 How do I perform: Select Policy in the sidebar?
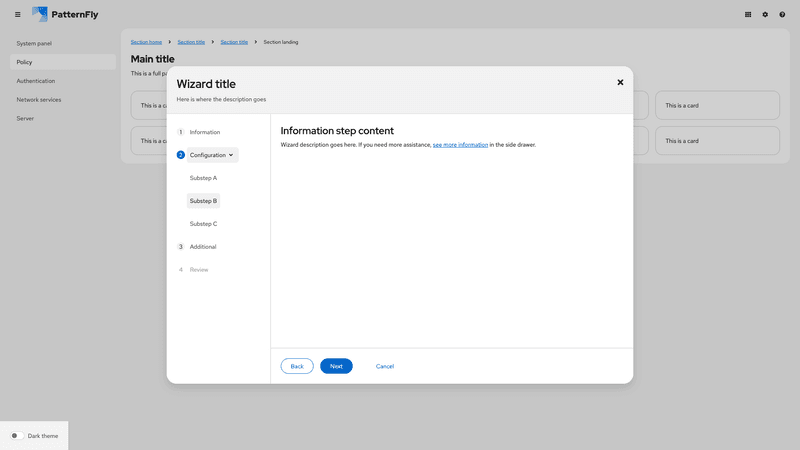click(x=25, y=62)
